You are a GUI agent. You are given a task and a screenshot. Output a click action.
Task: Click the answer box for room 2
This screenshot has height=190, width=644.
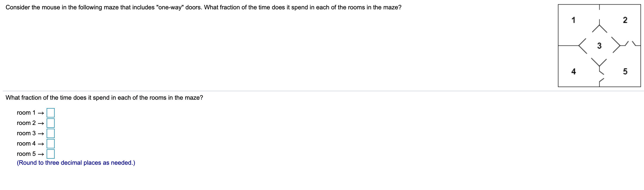tap(51, 123)
